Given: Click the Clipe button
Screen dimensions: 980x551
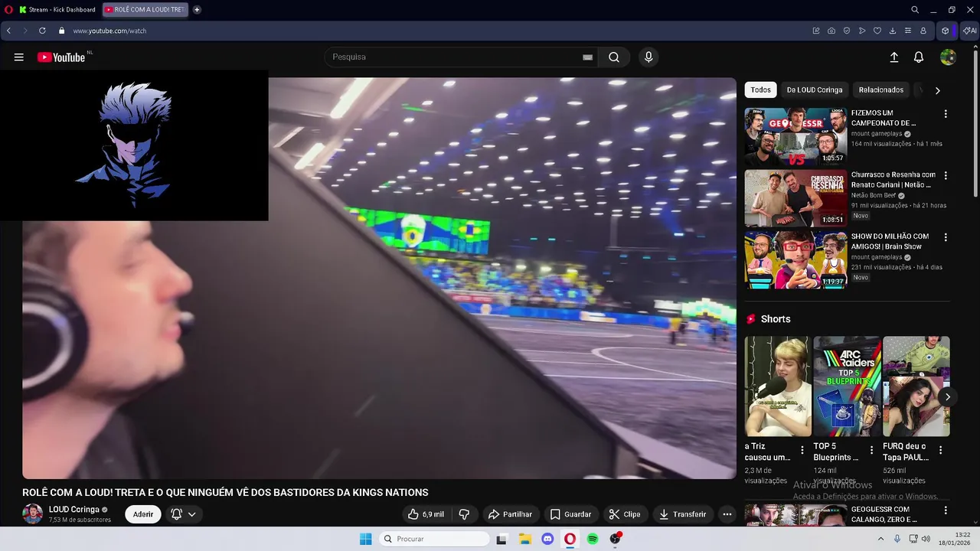Looking at the screenshot, I should [625, 514].
